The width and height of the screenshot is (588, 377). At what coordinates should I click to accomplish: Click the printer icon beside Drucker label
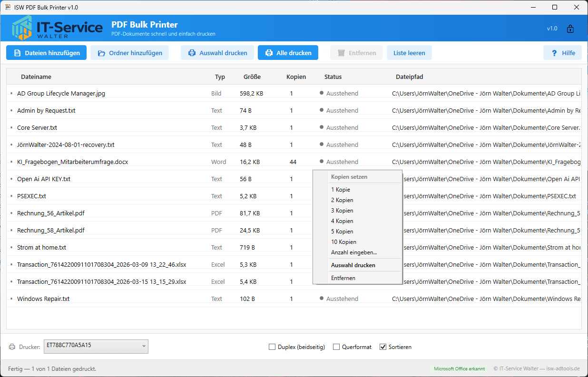pos(12,347)
